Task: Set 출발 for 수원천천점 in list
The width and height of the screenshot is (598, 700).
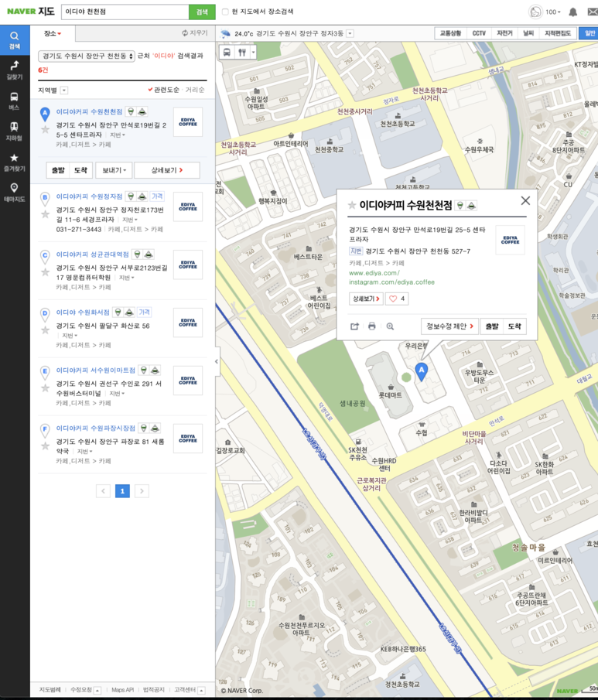Action: [x=58, y=170]
